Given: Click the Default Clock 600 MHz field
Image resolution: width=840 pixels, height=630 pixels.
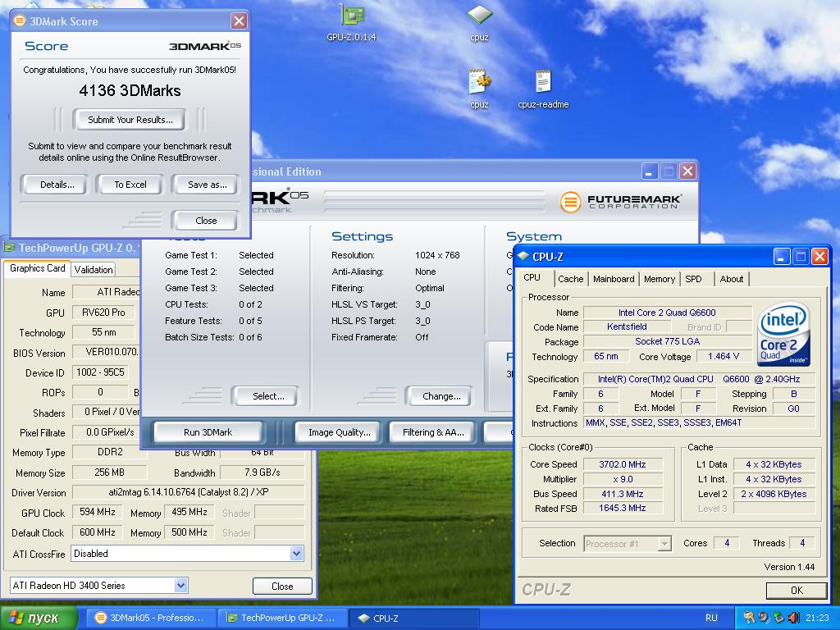Looking at the screenshot, I should (98, 532).
